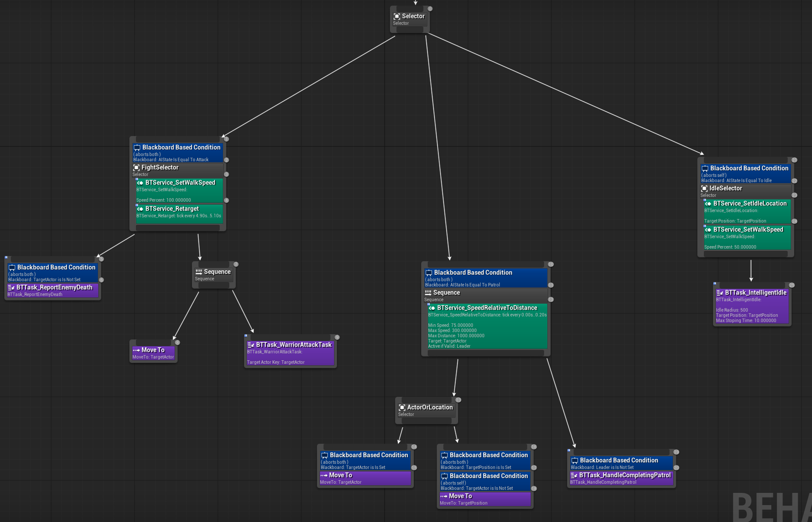The width and height of the screenshot is (812, 522).
Task: Select the Move To TargetPosition task
Action: click(x=485, y=499)
